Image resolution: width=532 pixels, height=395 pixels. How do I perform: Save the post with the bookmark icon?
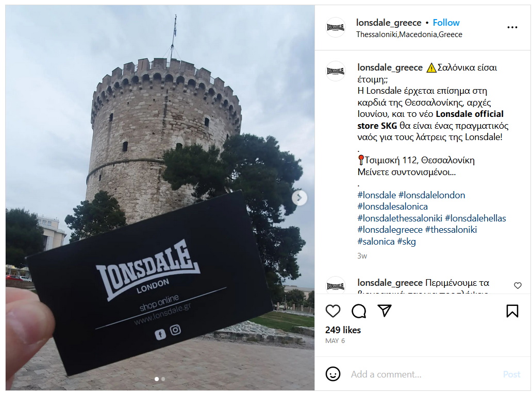pyautogui.click(x=512, y=311)
